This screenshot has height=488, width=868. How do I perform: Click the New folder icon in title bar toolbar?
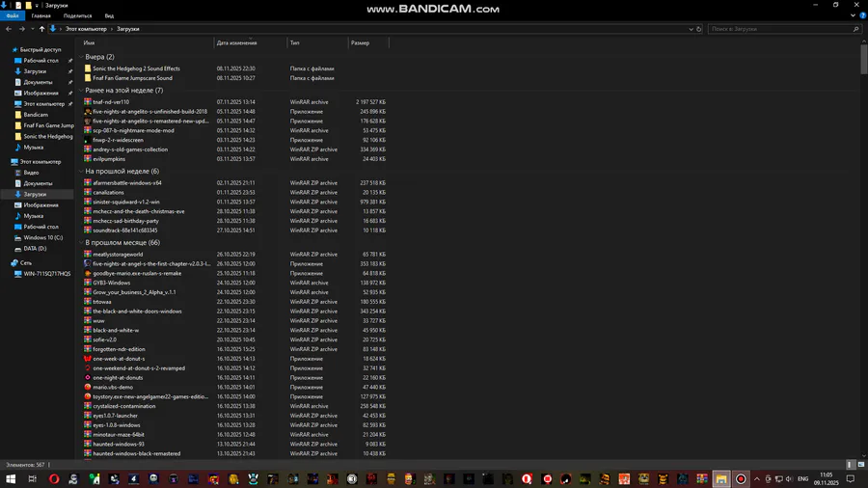pos(28,5)
